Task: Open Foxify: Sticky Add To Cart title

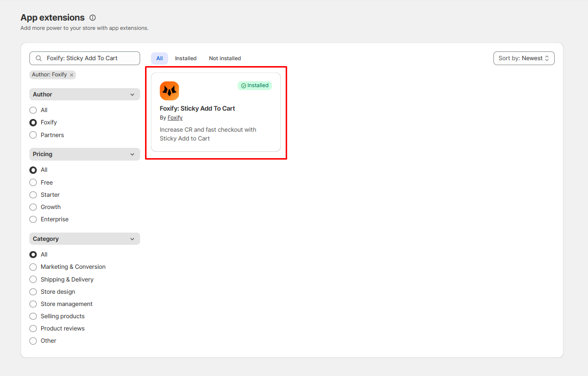Action: tap(197, 109)
